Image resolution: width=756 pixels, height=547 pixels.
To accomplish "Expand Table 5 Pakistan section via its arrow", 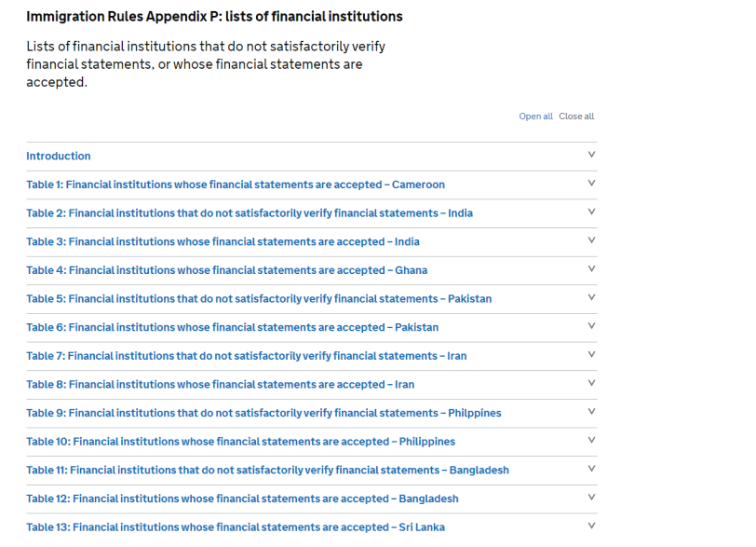I will click(591, 298).
